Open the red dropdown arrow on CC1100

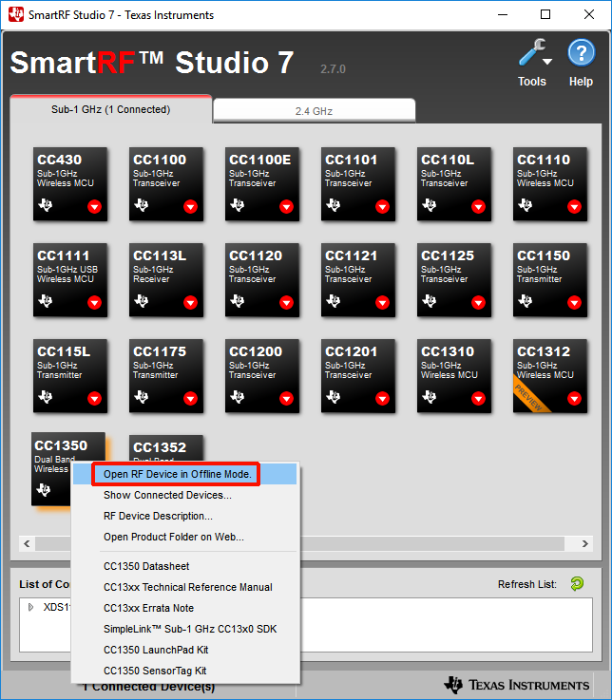click(x=190, y=207)
